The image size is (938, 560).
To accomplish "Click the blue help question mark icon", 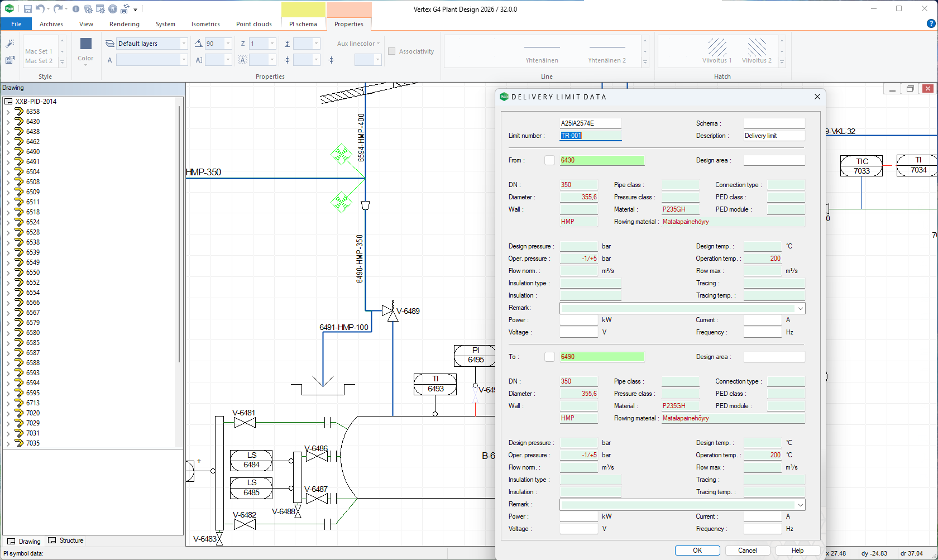I will pos(931,23).
